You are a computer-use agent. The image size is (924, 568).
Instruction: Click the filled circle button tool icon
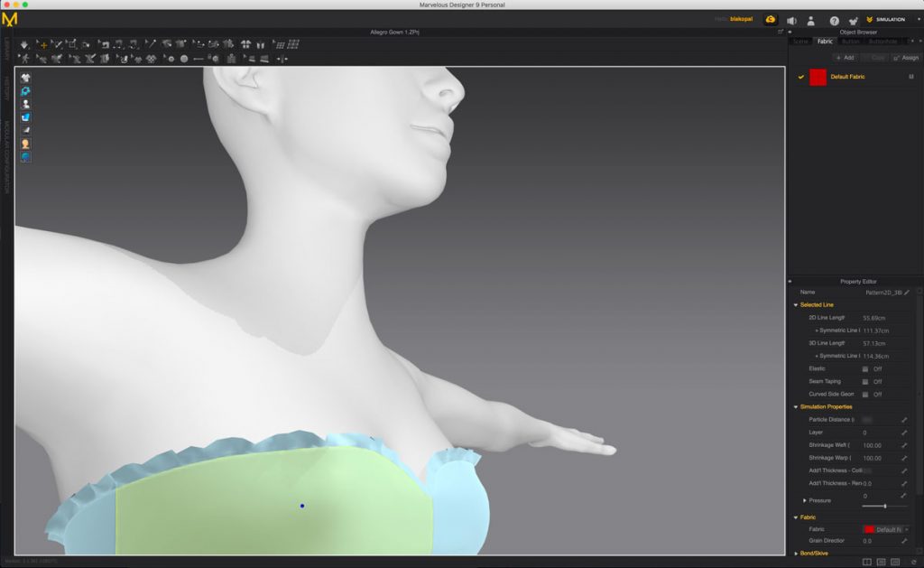[184, 59]
